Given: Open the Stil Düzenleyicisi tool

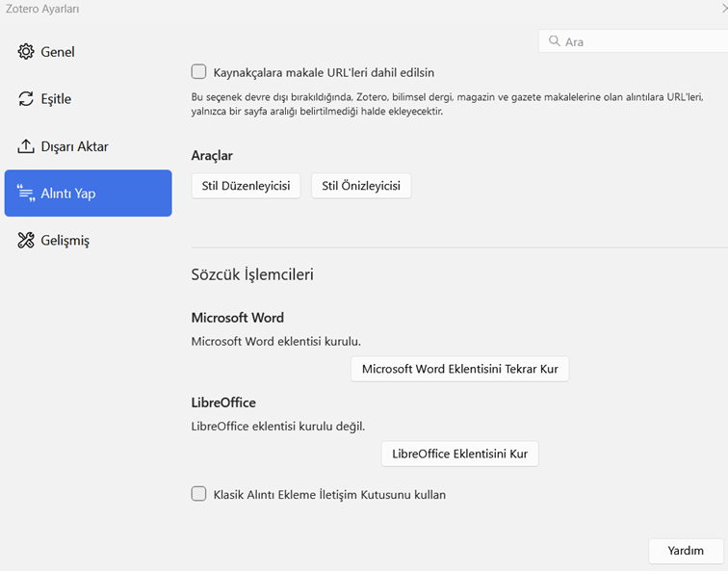Looking at the screenshot, I should point(246,186).
